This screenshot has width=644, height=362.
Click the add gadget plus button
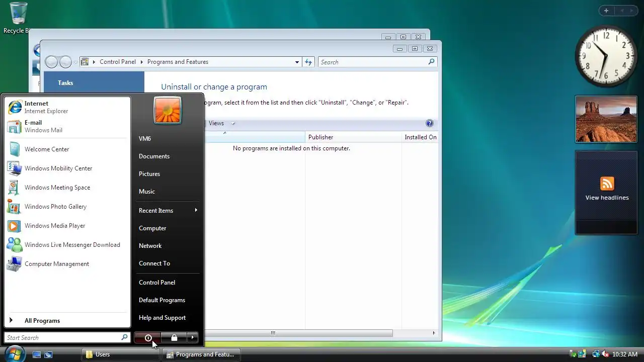[x=606, y=11]
